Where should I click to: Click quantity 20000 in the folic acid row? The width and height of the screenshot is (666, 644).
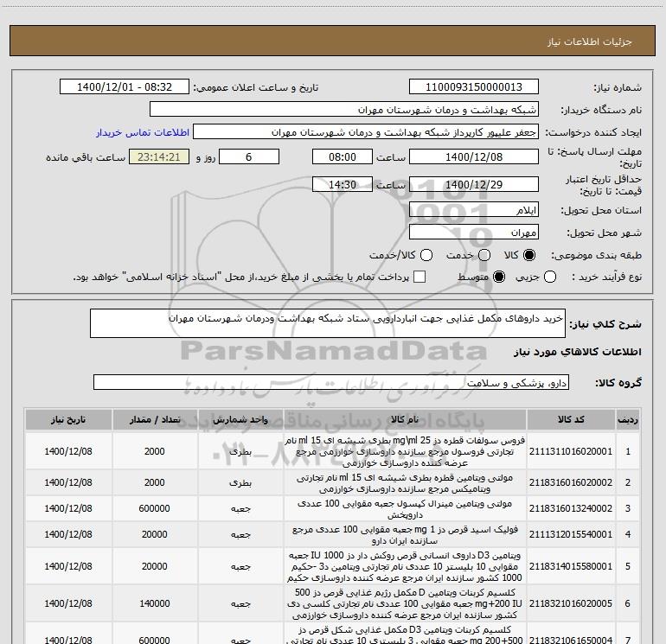[155, 534]
